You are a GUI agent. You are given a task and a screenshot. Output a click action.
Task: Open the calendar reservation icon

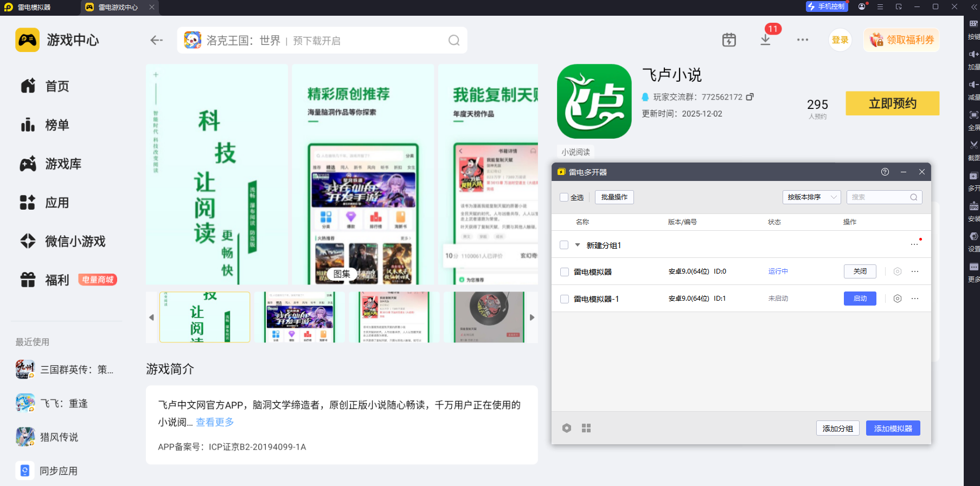click(x=729, y=40)
